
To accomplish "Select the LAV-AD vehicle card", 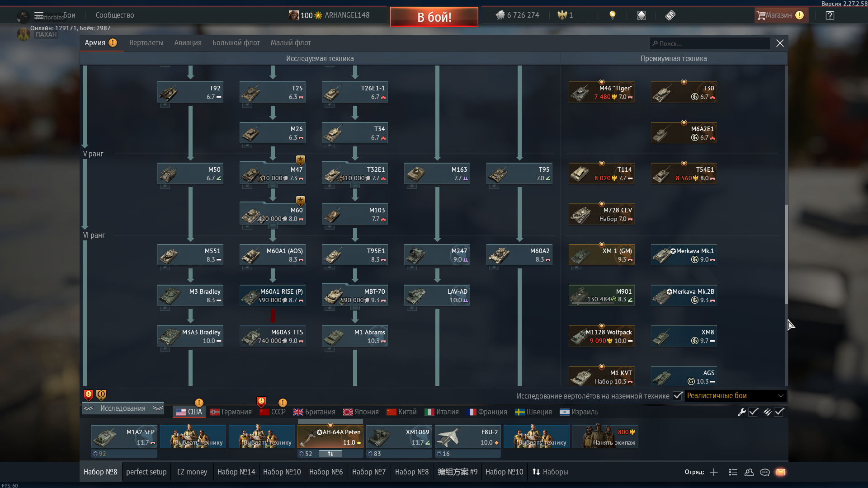I will (x=437, y=296).
